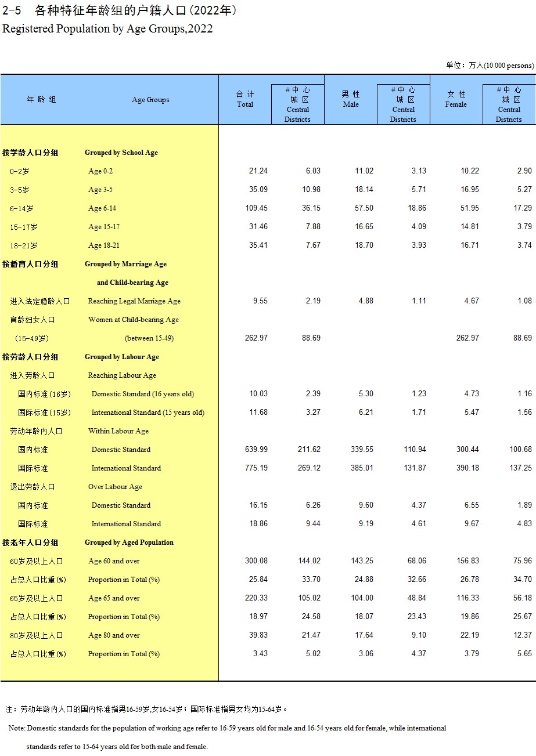Image resolution: width=536 pixels, height=756 pixels.
Task: Click the Age 80 and over label
Action: point(114,635)
